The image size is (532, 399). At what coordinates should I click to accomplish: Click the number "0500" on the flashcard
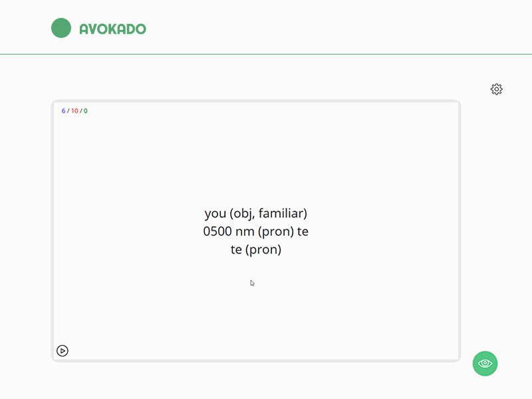[217, 232]
